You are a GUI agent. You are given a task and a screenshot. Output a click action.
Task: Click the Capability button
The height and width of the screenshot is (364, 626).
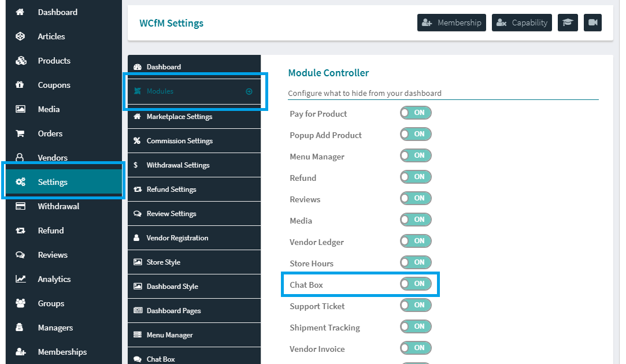point(522,23)
